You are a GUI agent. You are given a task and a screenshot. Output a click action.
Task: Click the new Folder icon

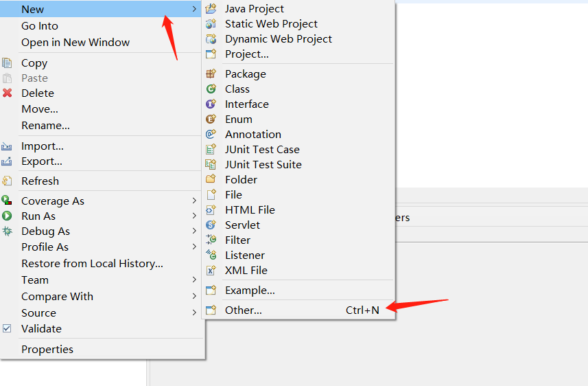[211, 179]
